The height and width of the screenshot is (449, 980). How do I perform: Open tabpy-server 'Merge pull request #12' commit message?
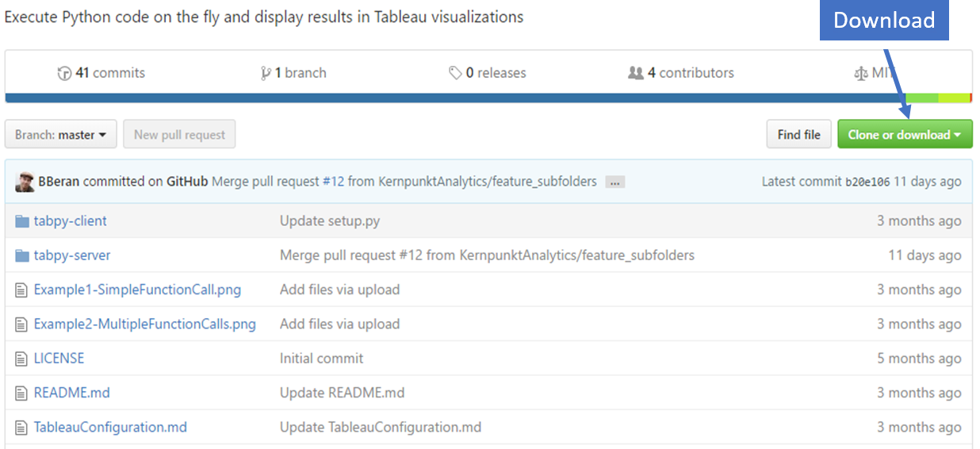click(x=487, y=255)
